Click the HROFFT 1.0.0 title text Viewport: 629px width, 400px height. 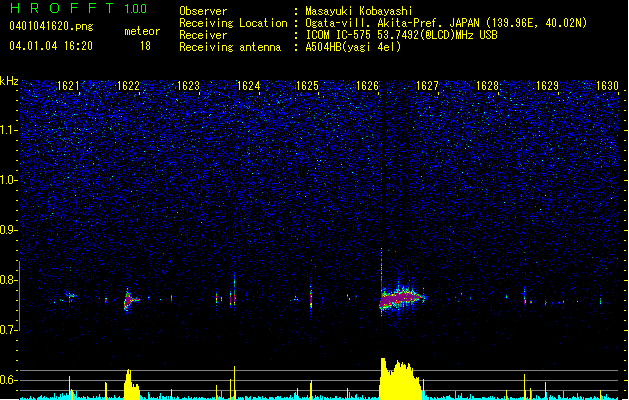coord(79,8)
